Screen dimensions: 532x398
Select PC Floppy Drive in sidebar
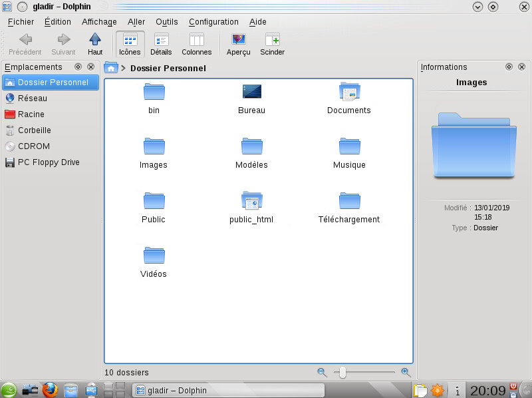[48, 162]
